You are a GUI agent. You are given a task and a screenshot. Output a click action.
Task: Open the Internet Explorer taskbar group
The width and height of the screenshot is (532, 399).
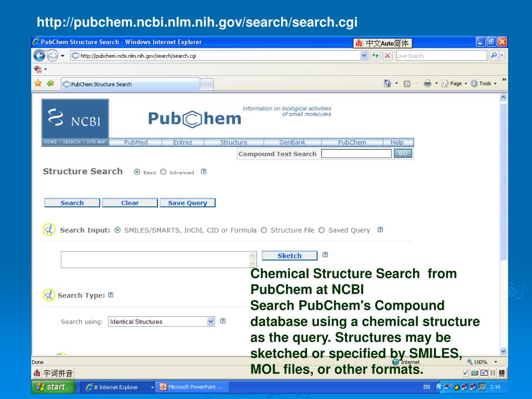click(118, 387)
